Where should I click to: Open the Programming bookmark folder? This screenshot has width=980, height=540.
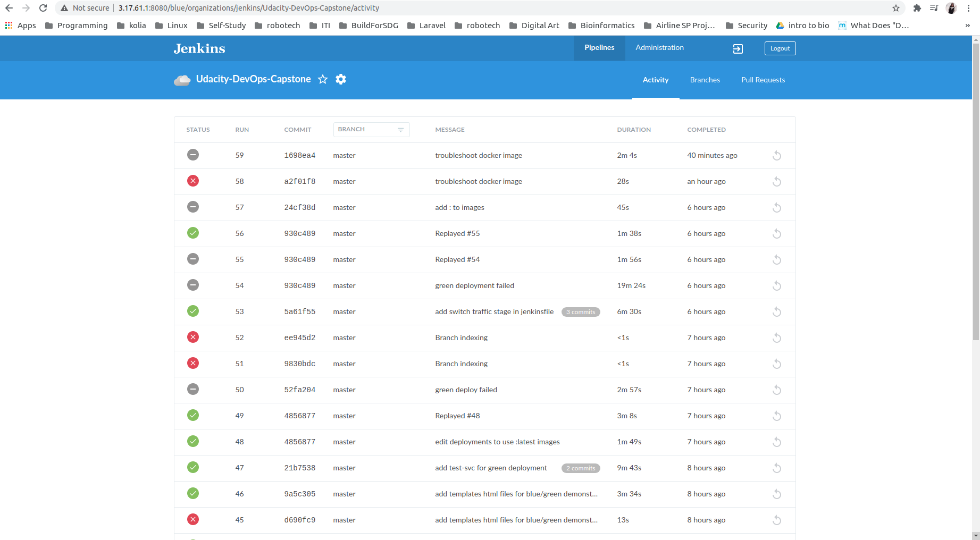coord(77,26)
